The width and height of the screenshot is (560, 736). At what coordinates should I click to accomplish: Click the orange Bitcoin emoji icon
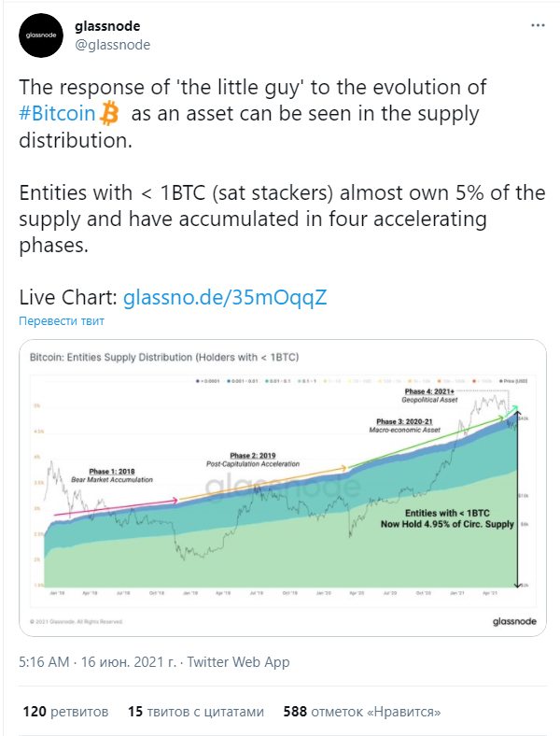(x=109, y=113)
